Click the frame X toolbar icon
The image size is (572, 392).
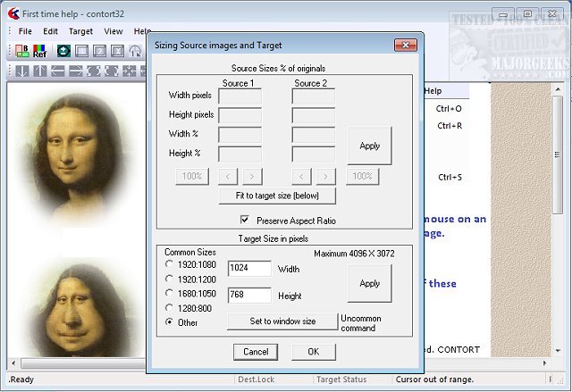(x=117, y=51)
